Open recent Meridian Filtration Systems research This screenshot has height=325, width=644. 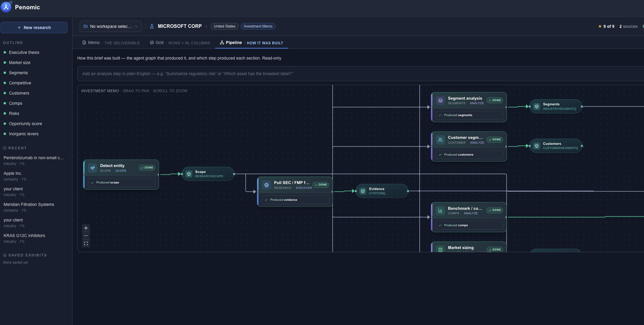29,207
